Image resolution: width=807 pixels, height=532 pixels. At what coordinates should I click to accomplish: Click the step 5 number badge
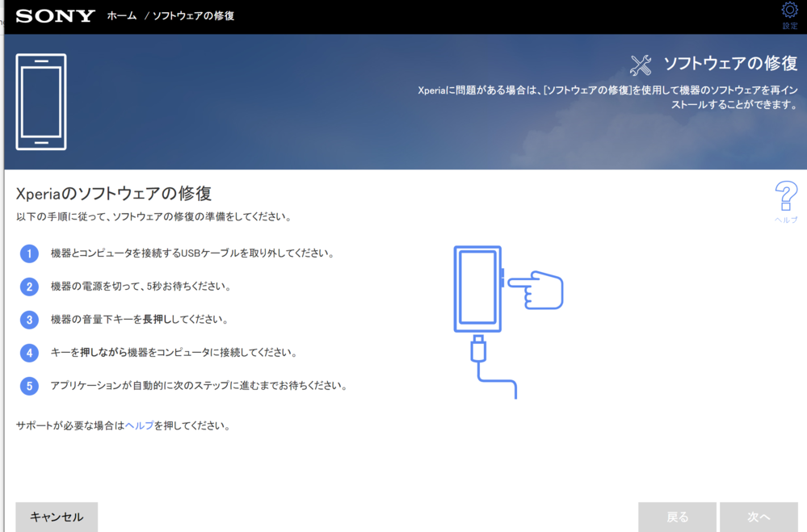point(29,386)
